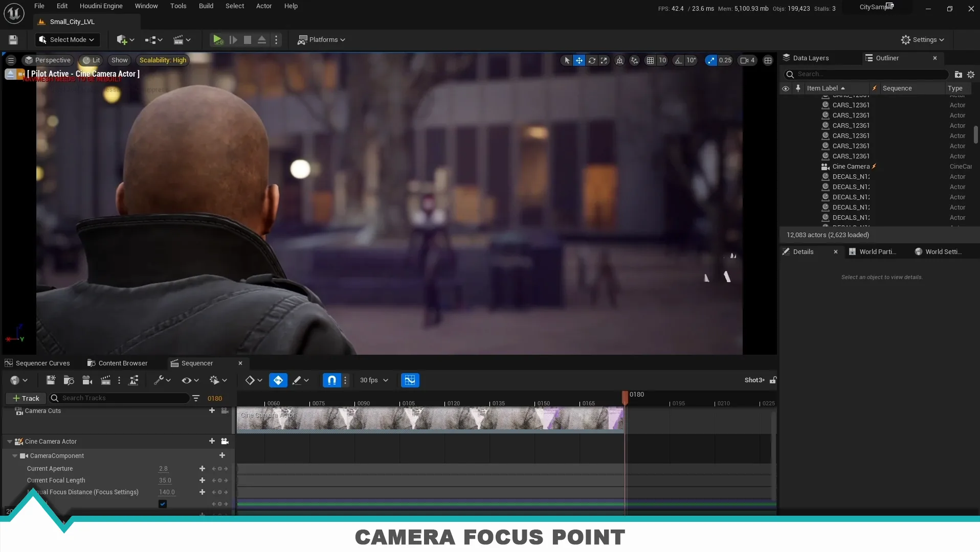The image size is (980, 552).
Task: Adjust the camera speed value showing 0.25
Action: pyautogui.click(x=725, y=60)
